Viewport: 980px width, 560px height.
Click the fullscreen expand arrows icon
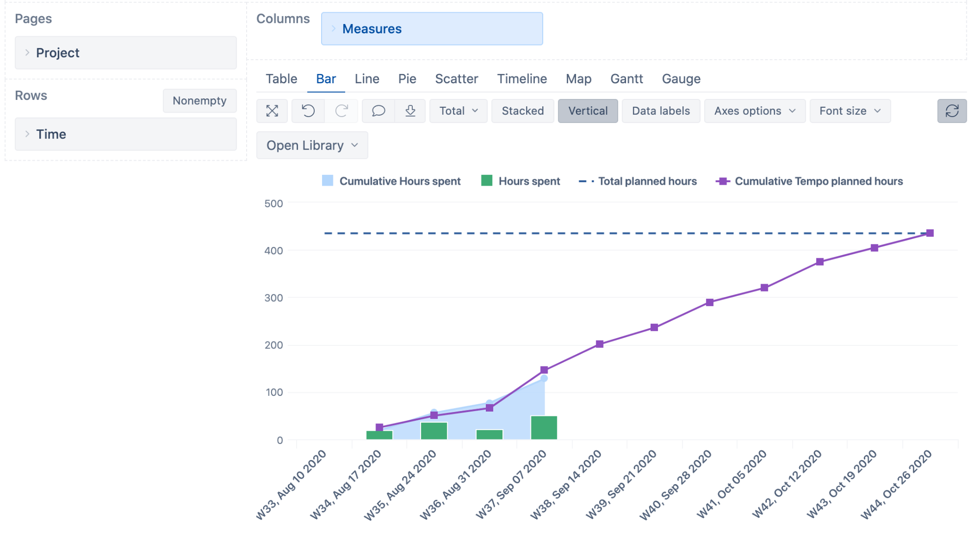coord(272,111)
